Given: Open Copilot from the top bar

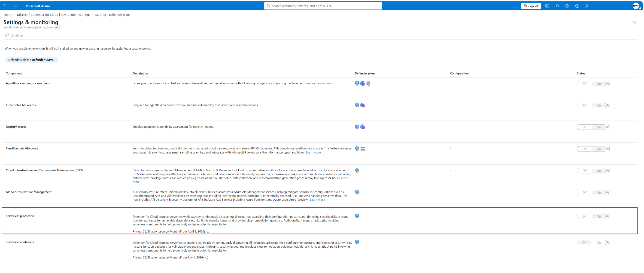Looking at the screenshot, I should click(x=531, y=6).
